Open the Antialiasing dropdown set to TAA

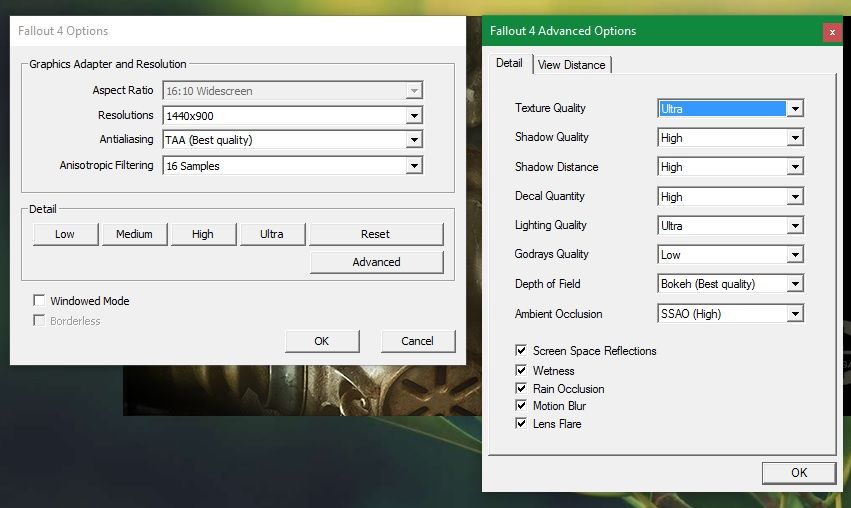click(293, 140)
